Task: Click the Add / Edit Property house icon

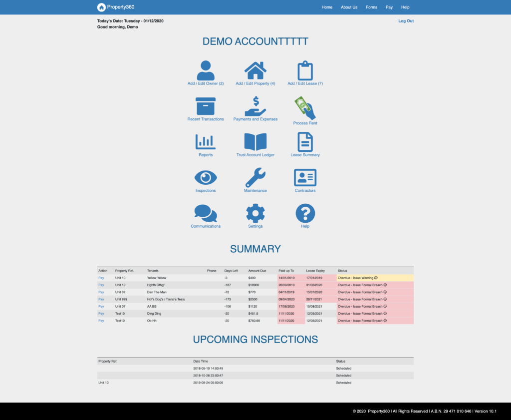Action: click(255, 71)
